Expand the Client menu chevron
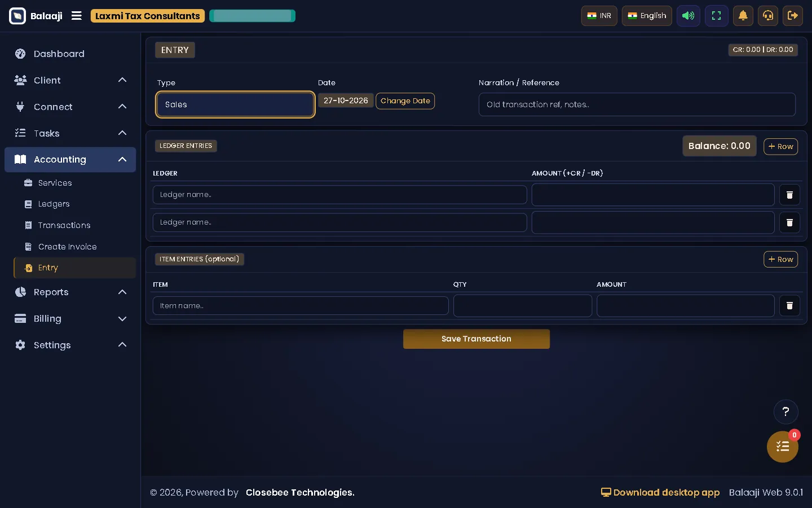The height and width of the screenshot is (508, 812). [122, 80]
